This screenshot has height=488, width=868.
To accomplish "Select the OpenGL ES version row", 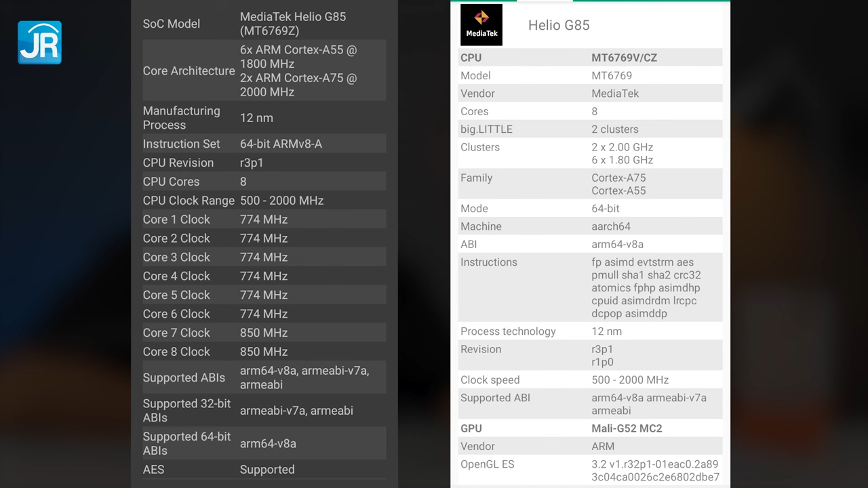I will (590, 470).
